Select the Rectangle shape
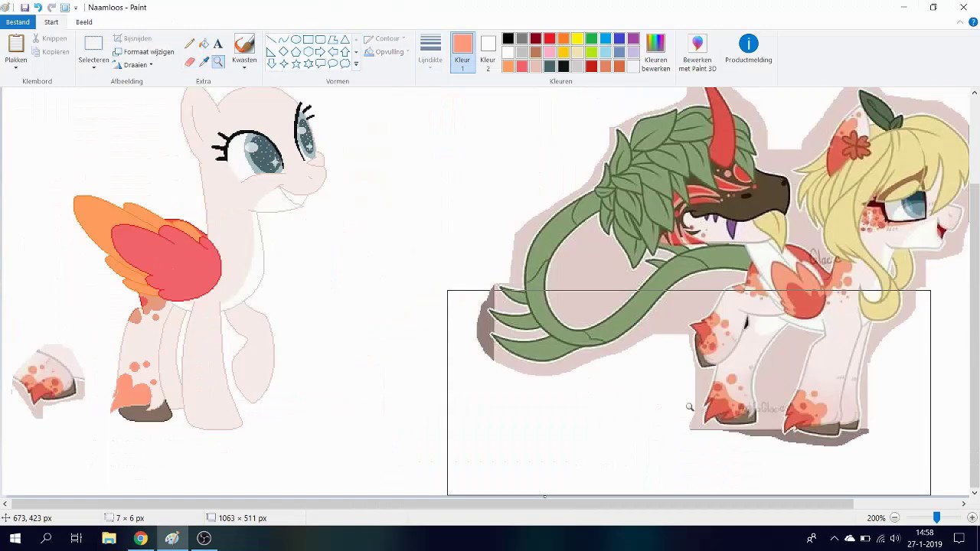 [308, 40]
